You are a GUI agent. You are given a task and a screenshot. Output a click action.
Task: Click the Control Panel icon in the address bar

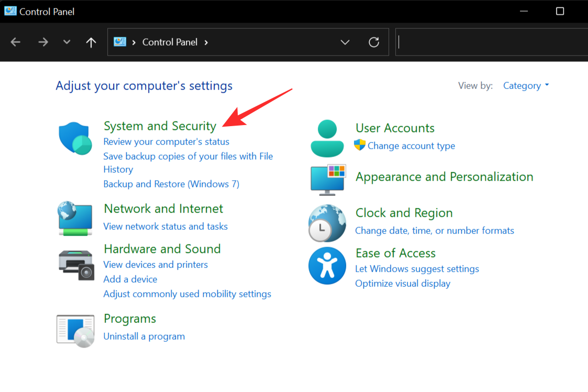[x=121, y=42]
